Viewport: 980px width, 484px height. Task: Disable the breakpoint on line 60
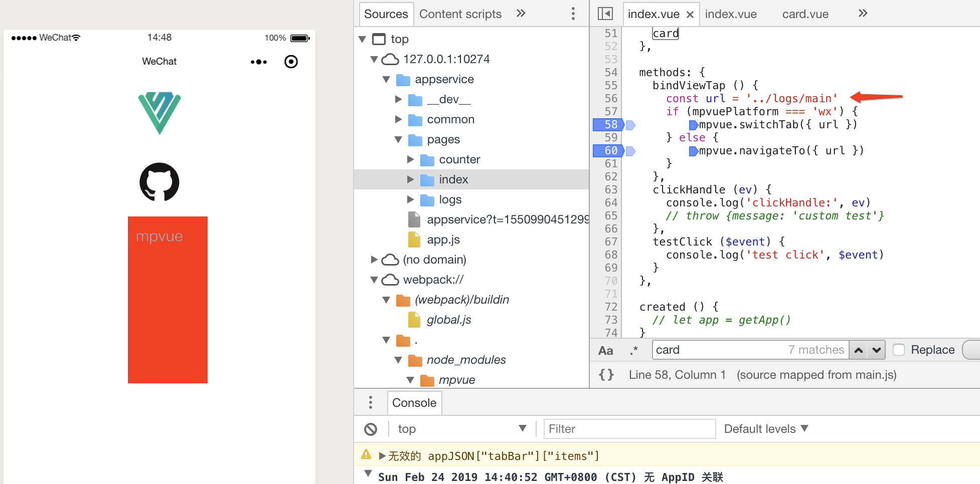(x=608, y=150)
